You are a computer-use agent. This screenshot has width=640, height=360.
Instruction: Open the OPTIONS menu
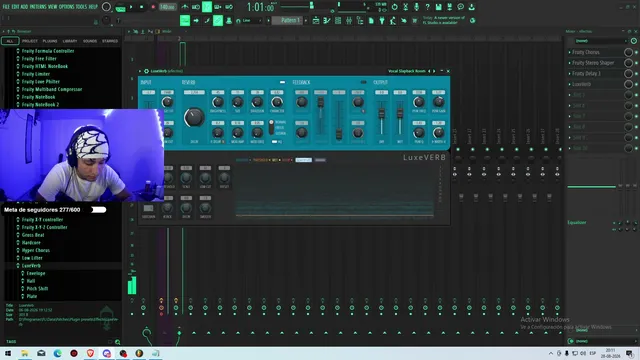67,7
